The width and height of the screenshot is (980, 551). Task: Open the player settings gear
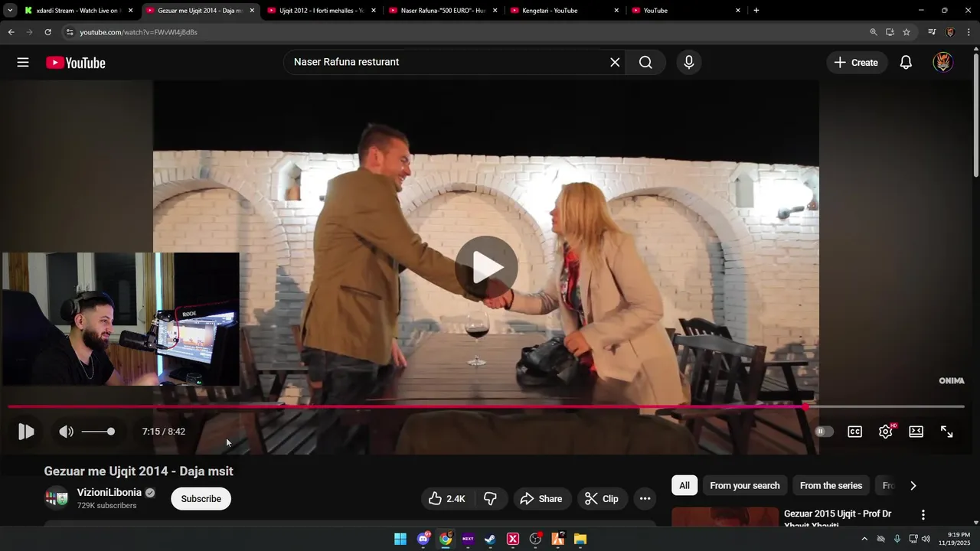click(886, 432)
